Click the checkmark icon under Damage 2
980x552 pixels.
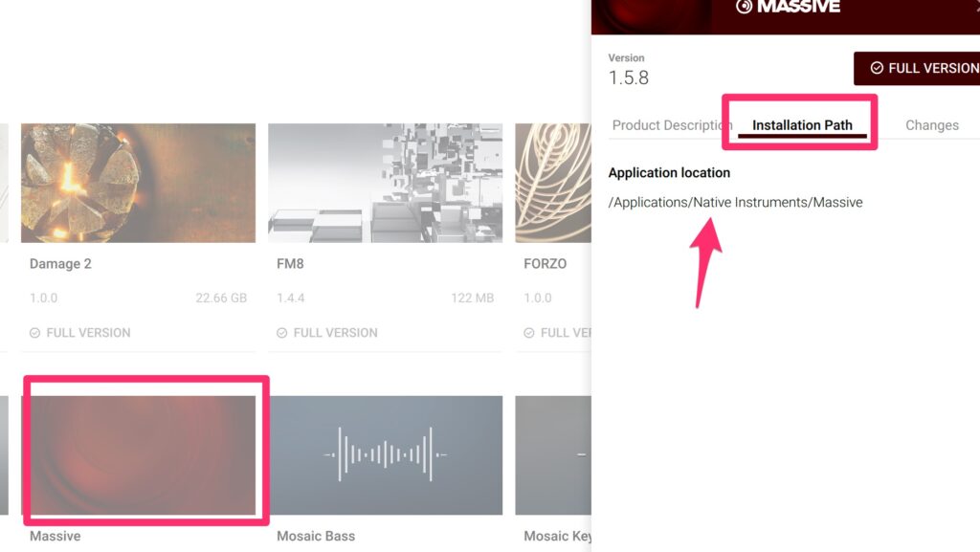(x=34, y=333)
